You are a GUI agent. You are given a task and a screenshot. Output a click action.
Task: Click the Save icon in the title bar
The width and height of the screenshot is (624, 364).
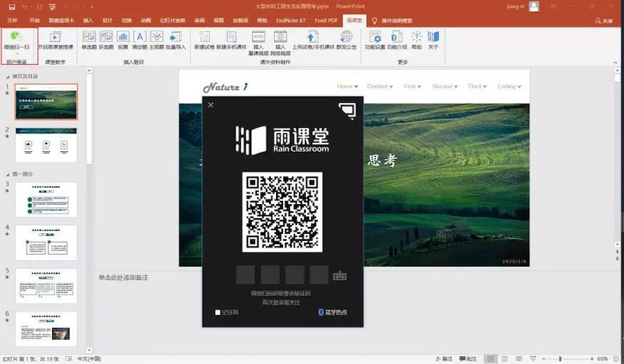[x=12, y=7]
